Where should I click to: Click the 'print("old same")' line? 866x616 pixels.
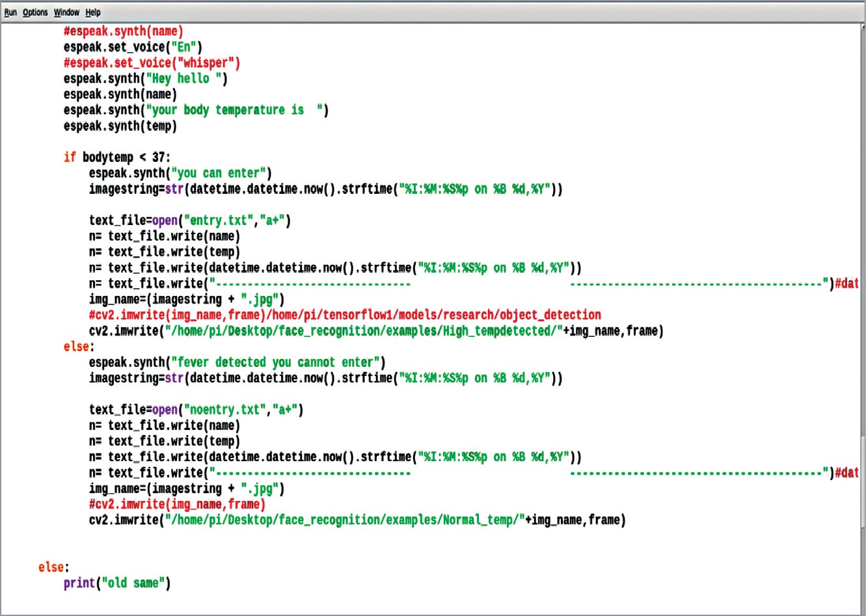tap(117, 583)
